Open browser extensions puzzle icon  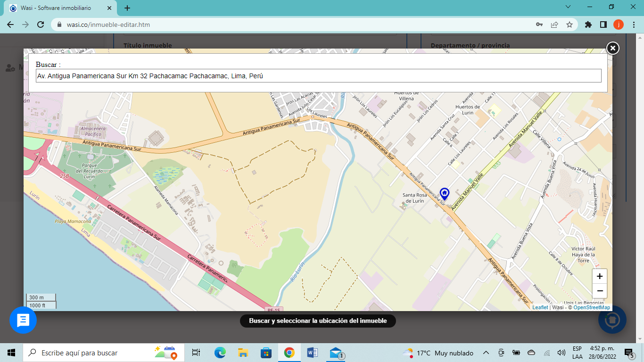pos(588,25)
